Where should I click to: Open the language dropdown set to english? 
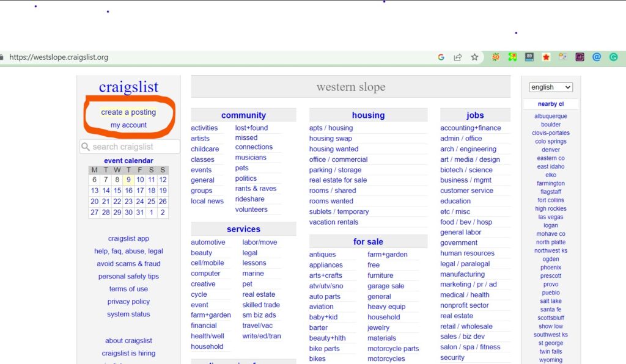pos(551,87)
